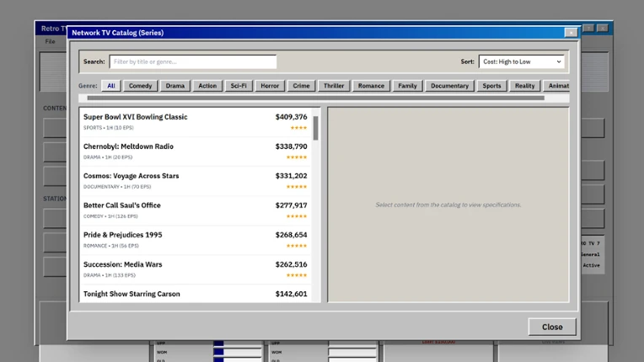
Task: Choose the partially visible Animation genre button
Action: point(556,86)
